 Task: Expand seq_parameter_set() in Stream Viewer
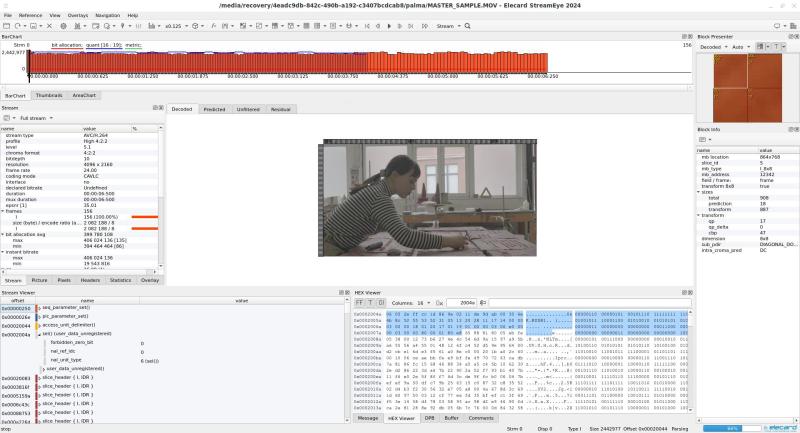tap(40, 308)
